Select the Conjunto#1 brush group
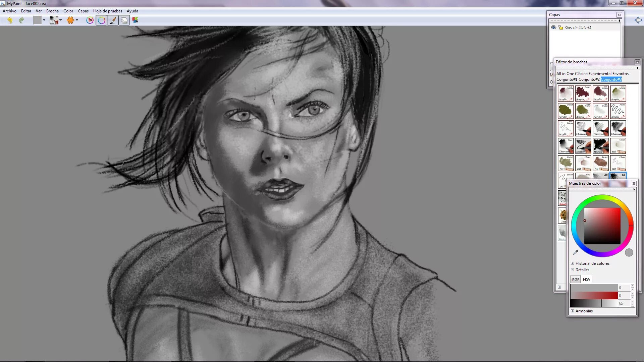 [x=567, y=79]
